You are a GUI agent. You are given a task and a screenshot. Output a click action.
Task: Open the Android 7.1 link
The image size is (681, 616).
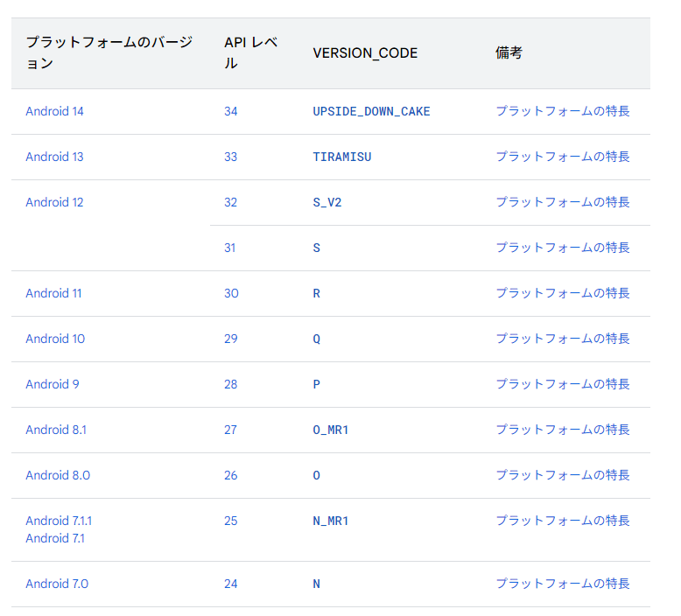click(x=55, y=539)
